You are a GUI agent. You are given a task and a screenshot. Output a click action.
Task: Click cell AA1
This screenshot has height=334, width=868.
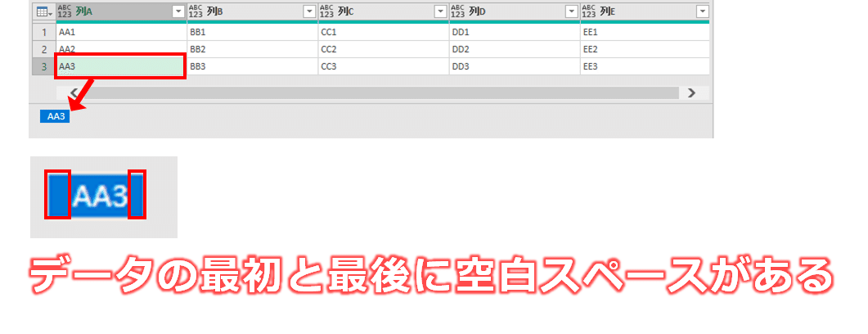point(121,32)
